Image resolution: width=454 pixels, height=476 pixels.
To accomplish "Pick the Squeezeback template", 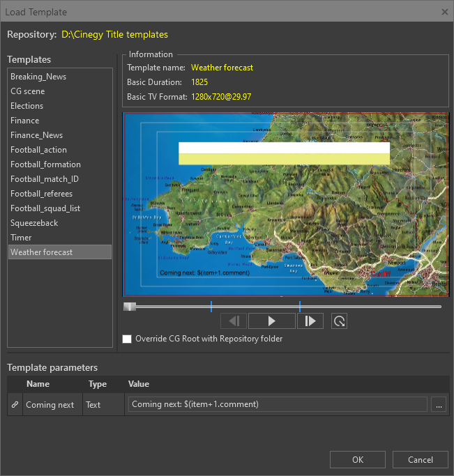I will point(34,223).
